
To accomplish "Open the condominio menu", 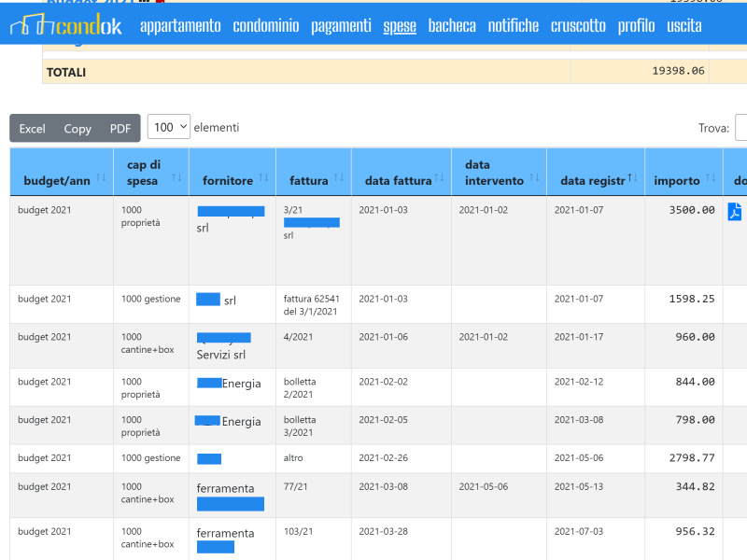I will point(266,26).
